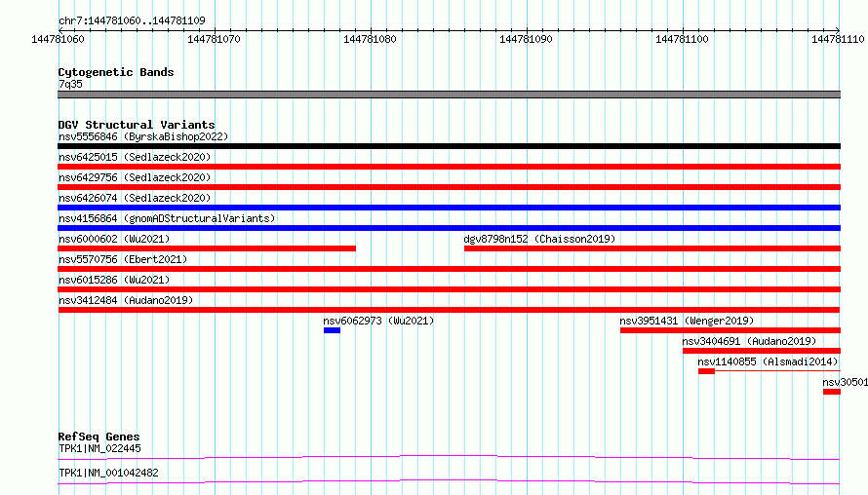
Task: Open variant nsv3951431 (Wenger2019) label
Action: (x=687, y=321)
